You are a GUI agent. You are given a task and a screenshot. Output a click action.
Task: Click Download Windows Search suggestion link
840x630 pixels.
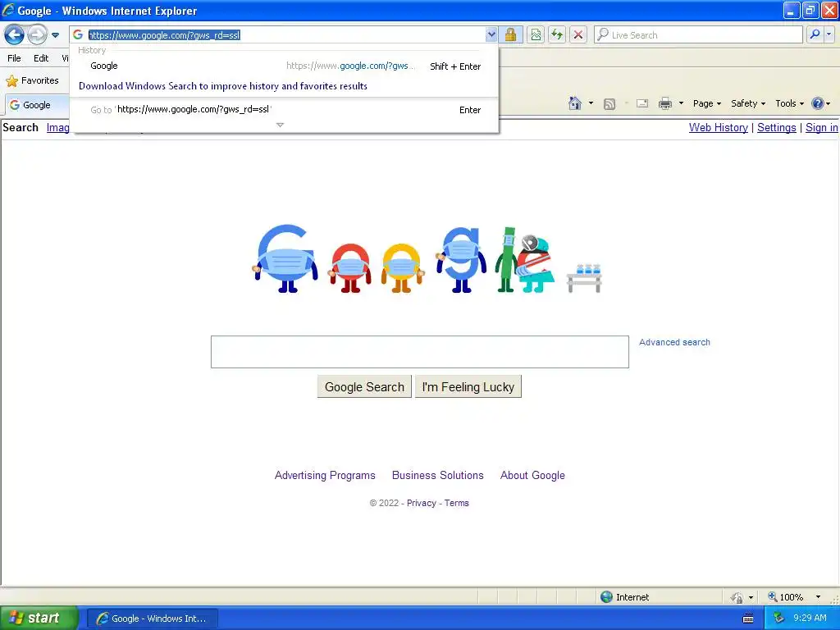(223, 85)
